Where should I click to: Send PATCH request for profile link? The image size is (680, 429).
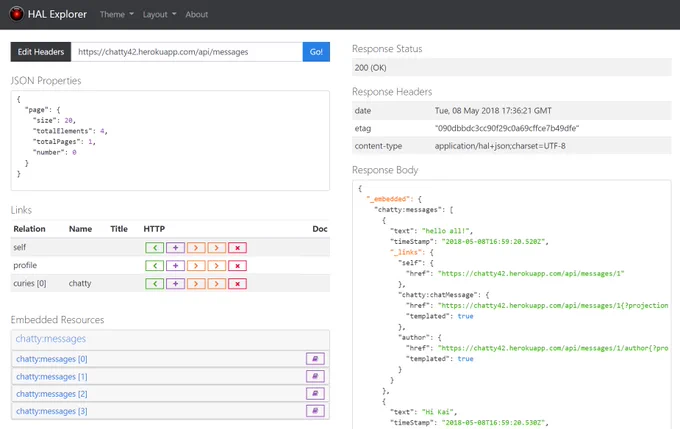[x=216, y=265]
